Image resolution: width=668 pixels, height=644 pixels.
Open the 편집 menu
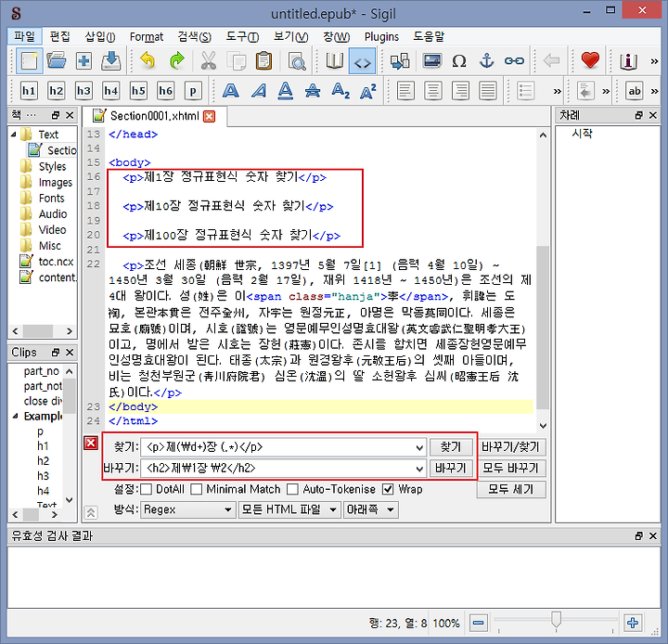tap(59, 36)
